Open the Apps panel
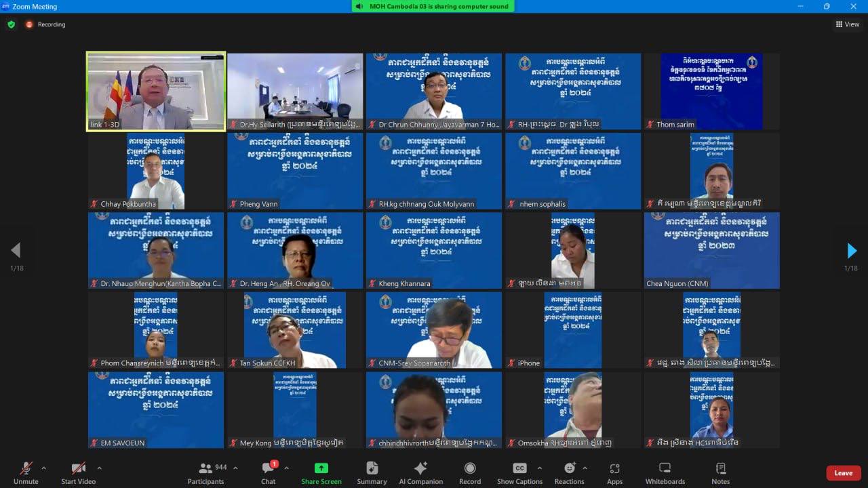Image resolution: width=868 pixels, height=488 pixels. pos(614,472)
